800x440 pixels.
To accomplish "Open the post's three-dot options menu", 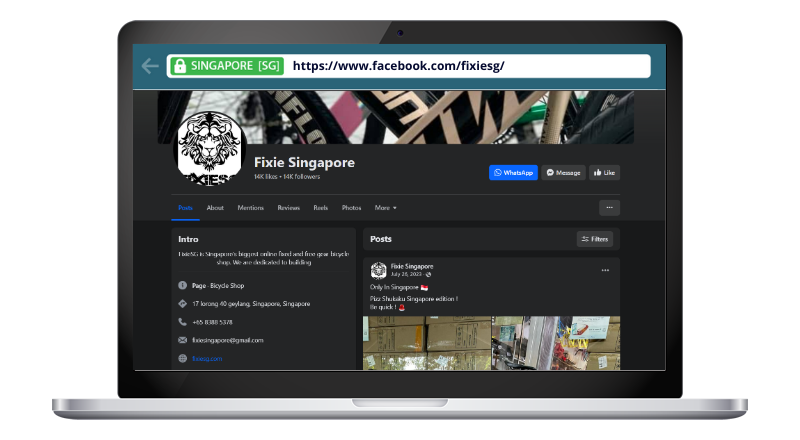I will [x=605, y=271].
